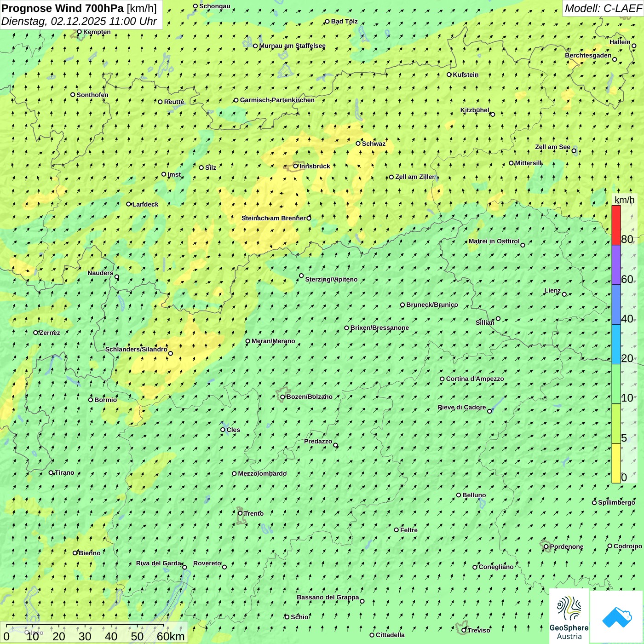644x644 pixels.
Task: Click the 'Schwaz' label
Action: (x=374, y=144)
